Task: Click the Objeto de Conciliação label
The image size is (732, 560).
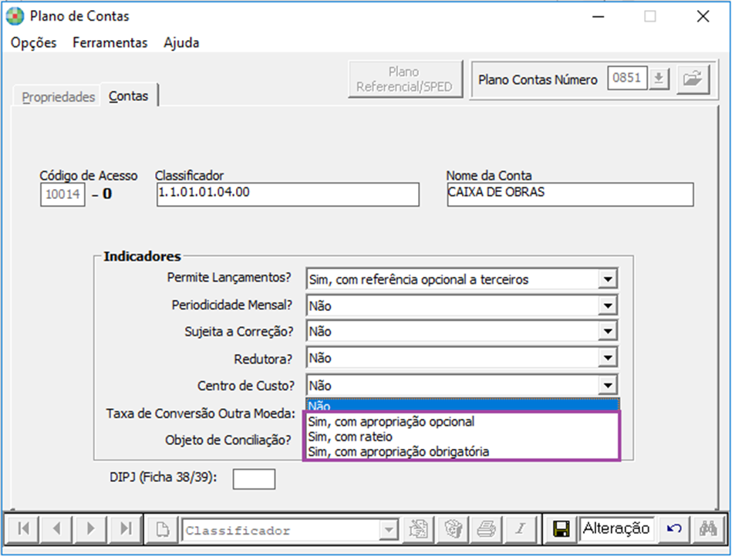Action: coord(228,440)
